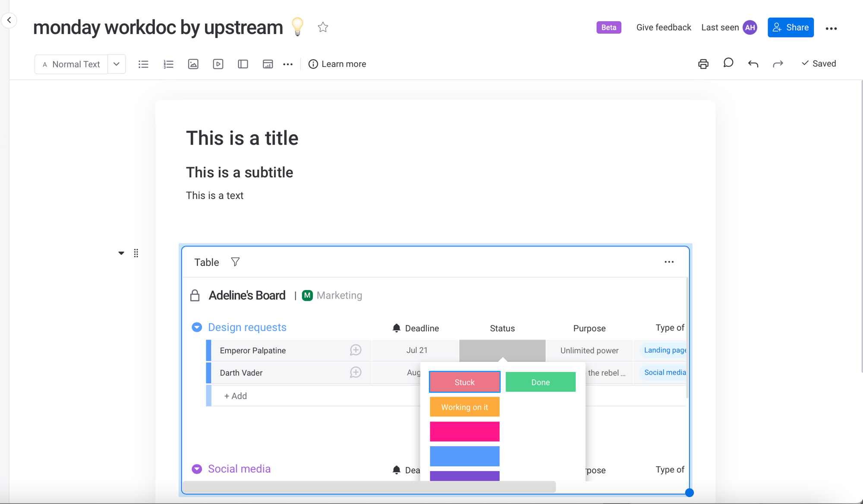Collapse the Design requests group
Image resolution: width=863 pixels, height=504 pixels.
point(196,327)
